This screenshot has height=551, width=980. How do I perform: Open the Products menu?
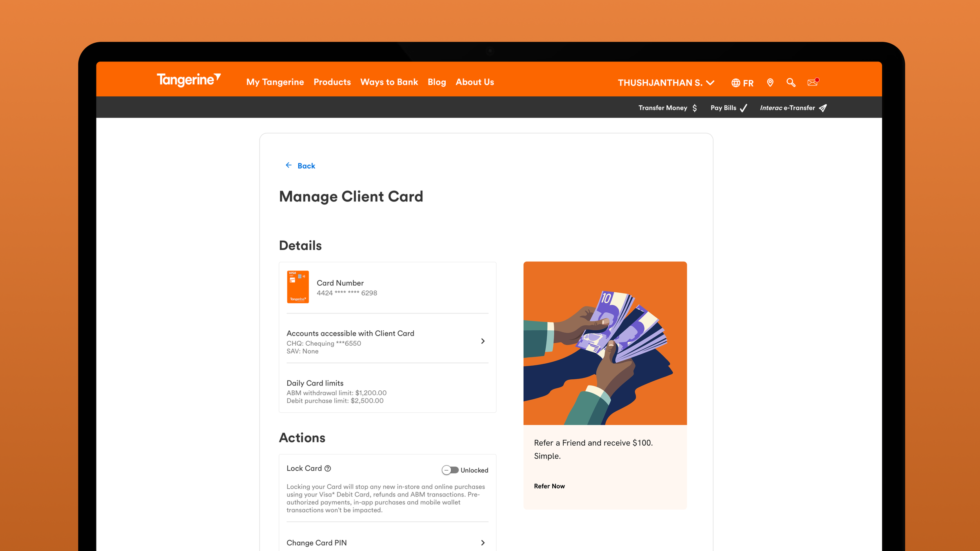click(x=332, y=82)
